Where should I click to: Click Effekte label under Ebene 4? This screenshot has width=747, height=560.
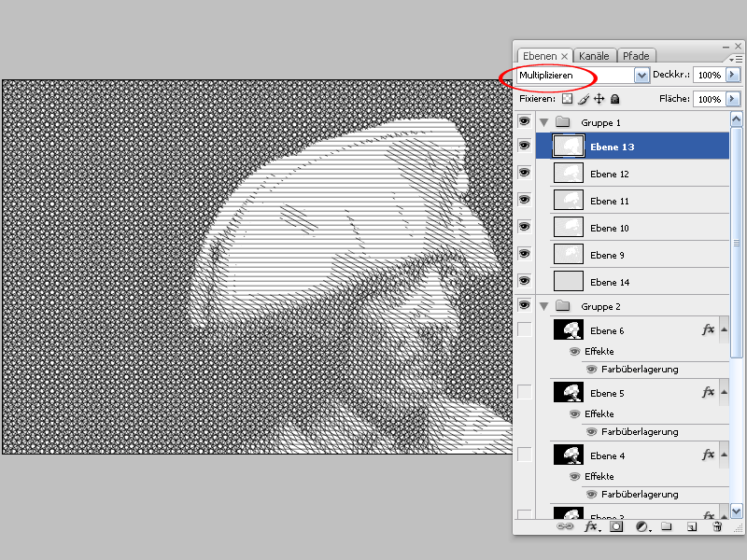(599, 476)
